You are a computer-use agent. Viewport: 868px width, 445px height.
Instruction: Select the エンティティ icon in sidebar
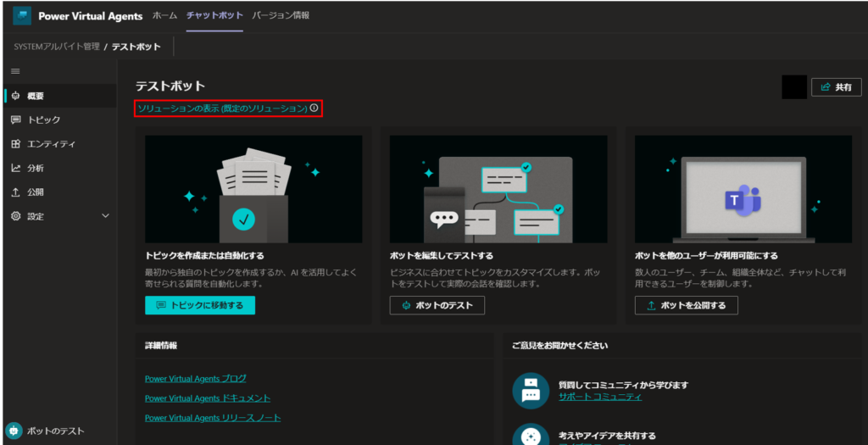(15, 144)
